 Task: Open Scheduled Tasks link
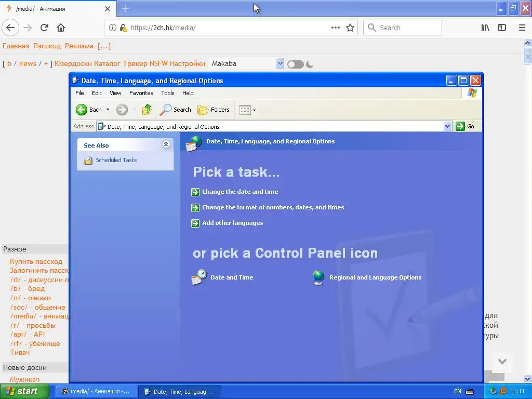(116, 160)
